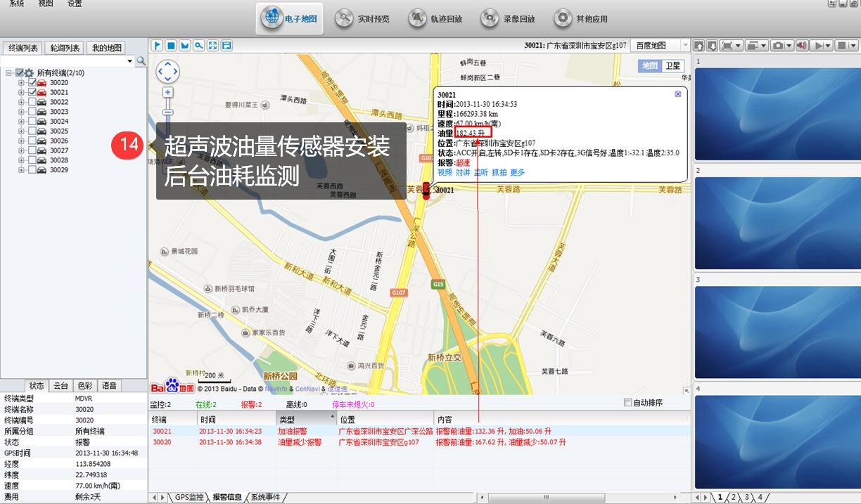This screenshot has height=504, width=861.
Task: Enable the 自动排序 checkbox
Action: point(628,403)
